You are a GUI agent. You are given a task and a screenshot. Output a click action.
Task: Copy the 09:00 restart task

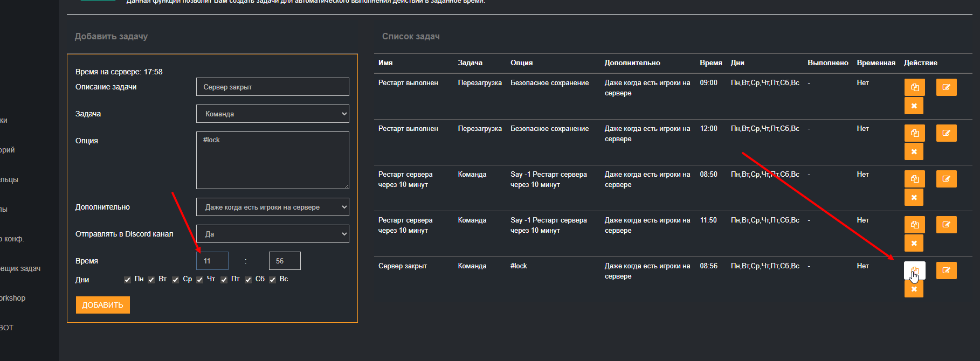[914, 87]
